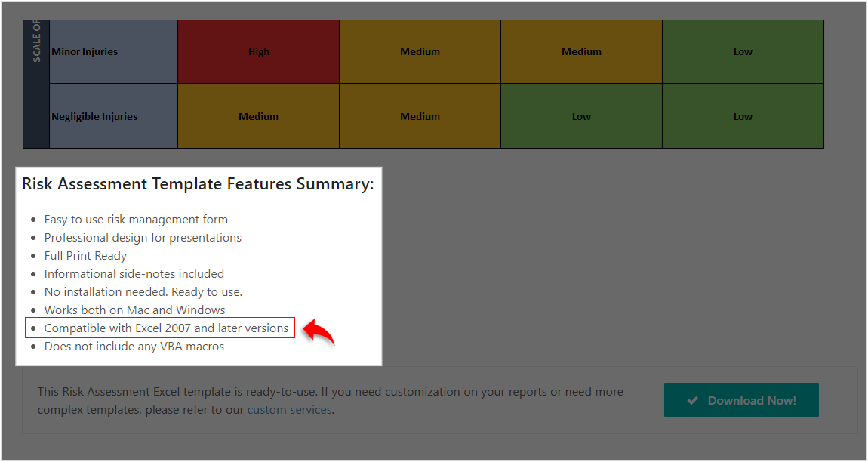
Task: Select 'Works both on Mac and Windows' item
Action: click(135, 310)
